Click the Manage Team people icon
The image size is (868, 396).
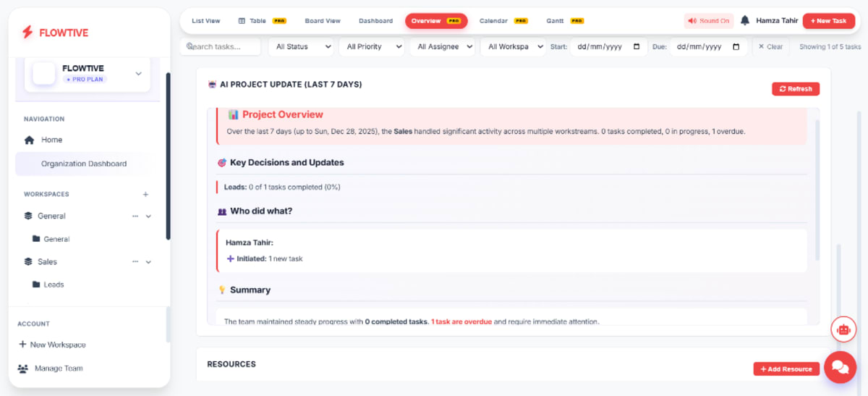(x=22, y=368)
